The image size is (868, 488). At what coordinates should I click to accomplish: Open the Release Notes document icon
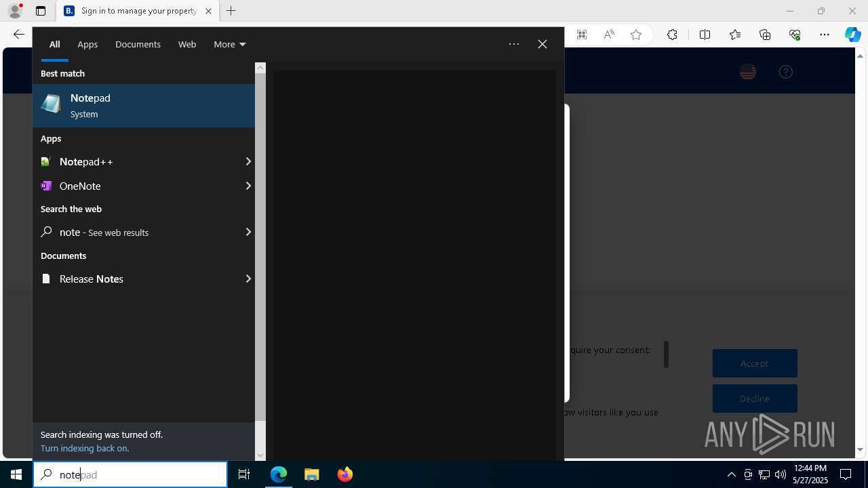[x=46, y=279]
